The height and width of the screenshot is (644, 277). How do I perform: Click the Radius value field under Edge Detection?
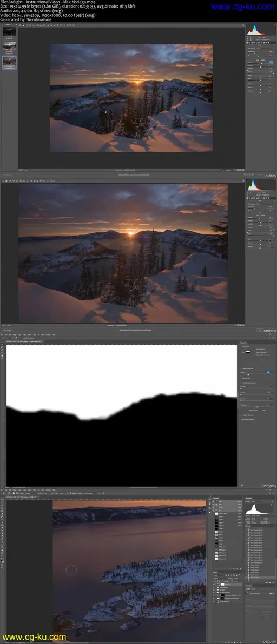click(269, 372)
